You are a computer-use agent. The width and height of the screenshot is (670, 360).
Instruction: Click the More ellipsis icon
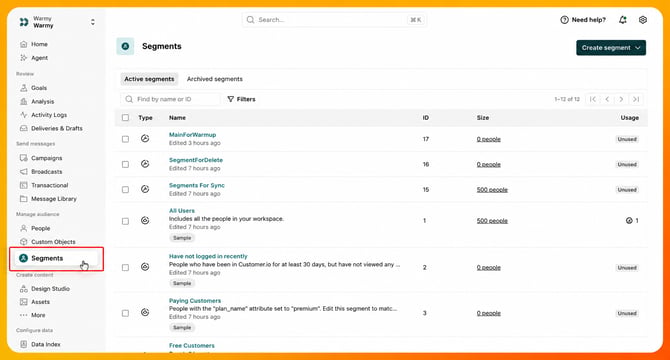coord(24,315)
